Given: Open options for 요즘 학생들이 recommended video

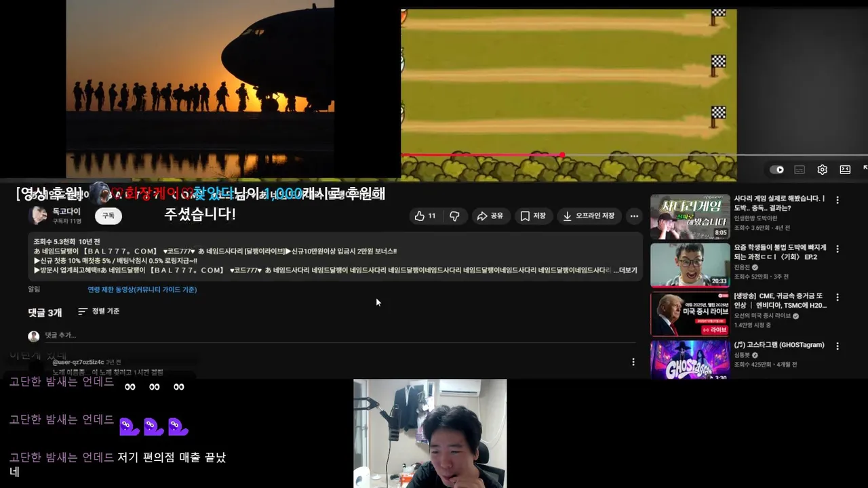Looking at the screenshot, I should tap(837, 249).
